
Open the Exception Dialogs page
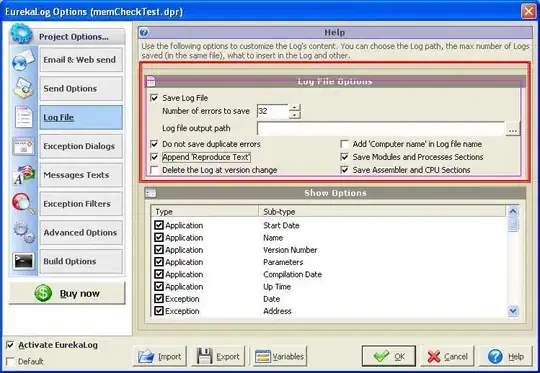click(81, 146)
